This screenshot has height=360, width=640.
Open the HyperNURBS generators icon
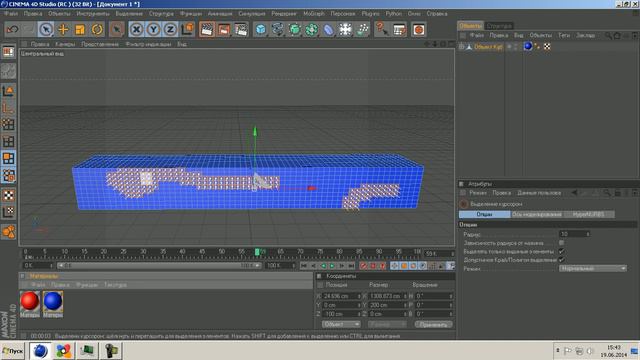294,29
